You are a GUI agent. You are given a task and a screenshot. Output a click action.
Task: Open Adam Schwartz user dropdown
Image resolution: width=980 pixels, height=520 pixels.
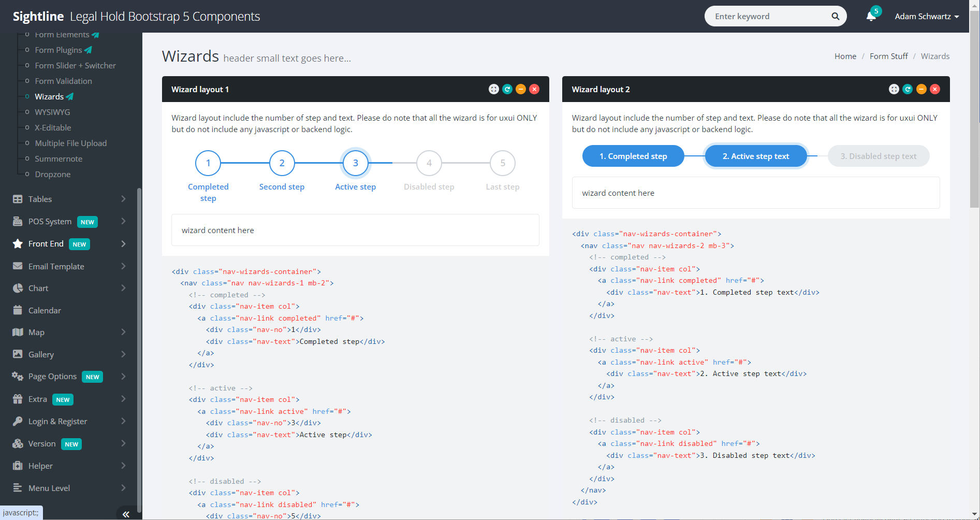pyautogui.click(x=926, y=17)
